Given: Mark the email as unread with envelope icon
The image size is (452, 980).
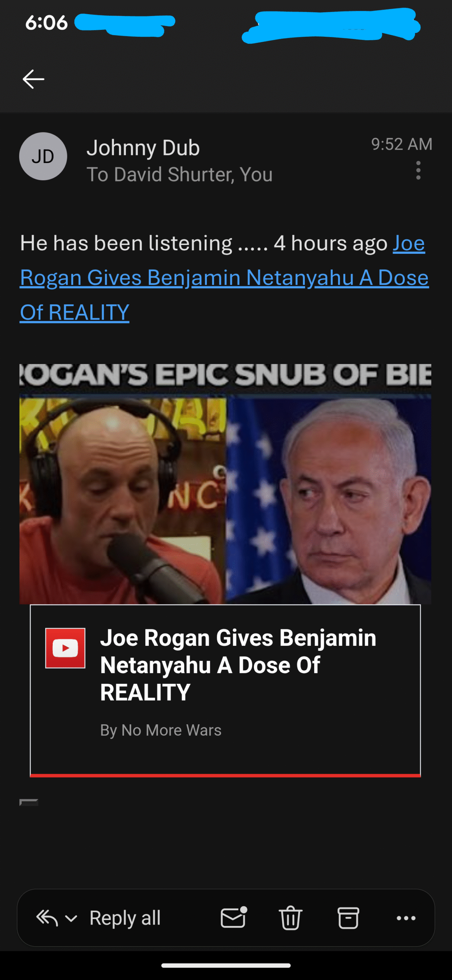Looking at the screenshot, I should point(234,917).
